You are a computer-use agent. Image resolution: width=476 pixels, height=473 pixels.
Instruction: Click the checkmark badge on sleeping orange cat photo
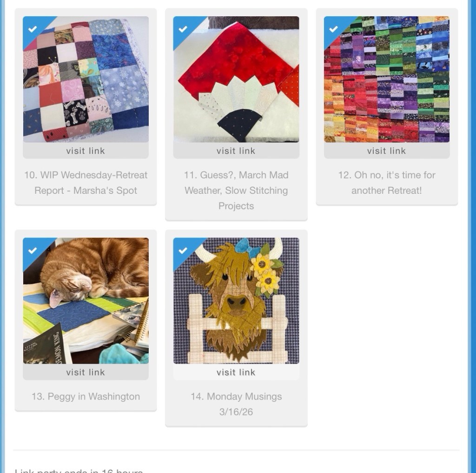pyautogui.click(x=32, y=250)
